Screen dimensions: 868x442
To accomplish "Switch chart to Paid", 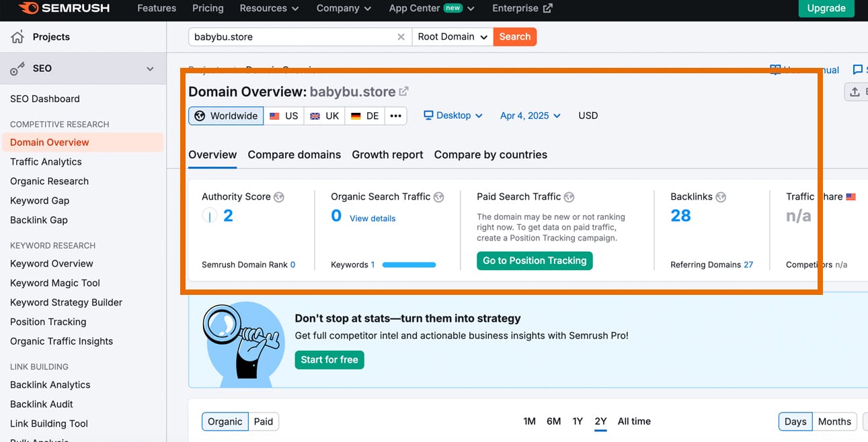I will (x=264, y=421).
